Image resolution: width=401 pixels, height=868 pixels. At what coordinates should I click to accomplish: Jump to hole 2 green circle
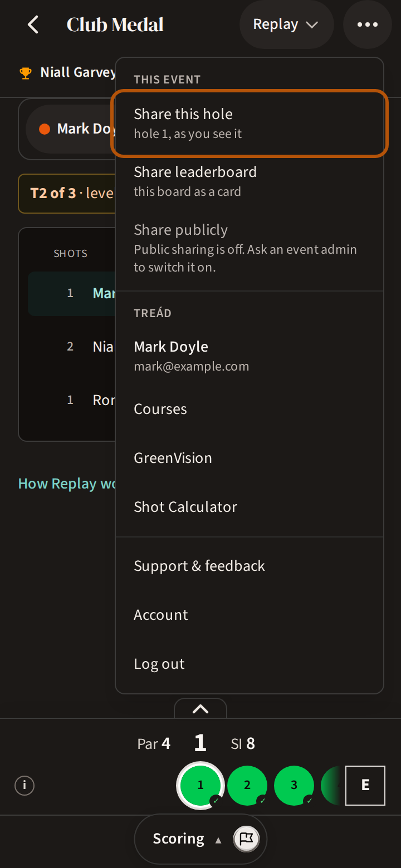[x=247, y=785]
